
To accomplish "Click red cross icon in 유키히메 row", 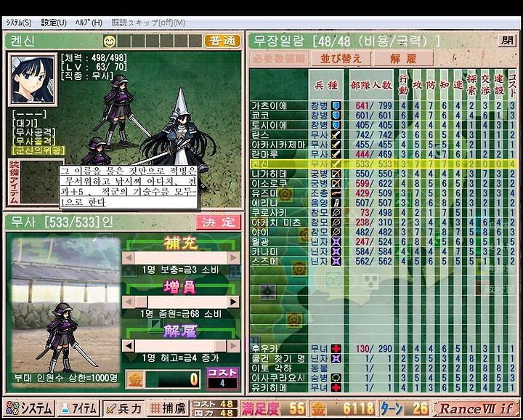I will pos(336,387).
